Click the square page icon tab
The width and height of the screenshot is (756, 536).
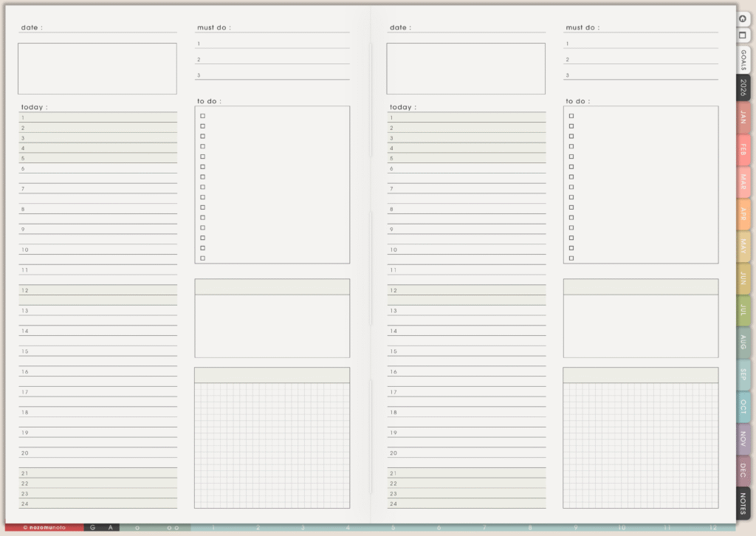point(742,35)
